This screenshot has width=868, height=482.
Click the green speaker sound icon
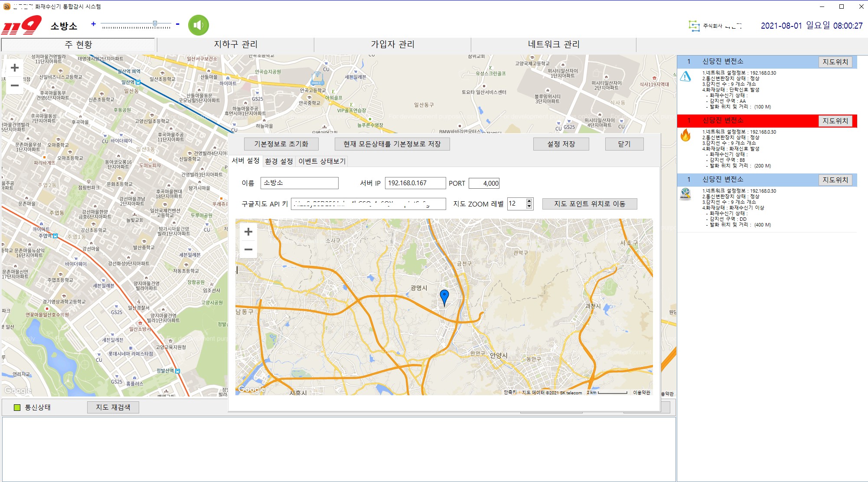coord(199,25)
